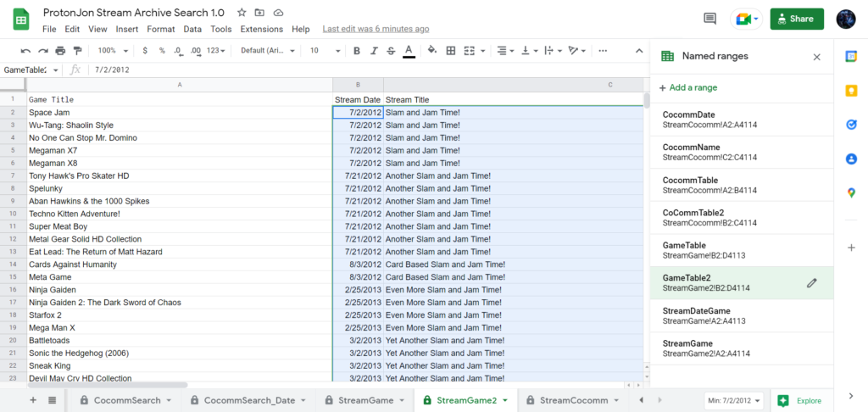Open the Min: 7/2/2012 summary dropdown
This screenshot has width=868, height=412.
coord(734,400)
